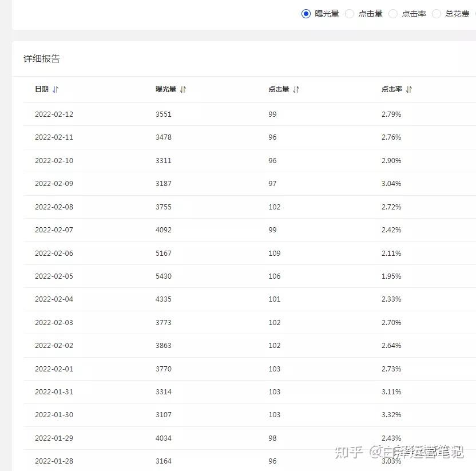Click the 点击率 column header text

click(391, 89)
